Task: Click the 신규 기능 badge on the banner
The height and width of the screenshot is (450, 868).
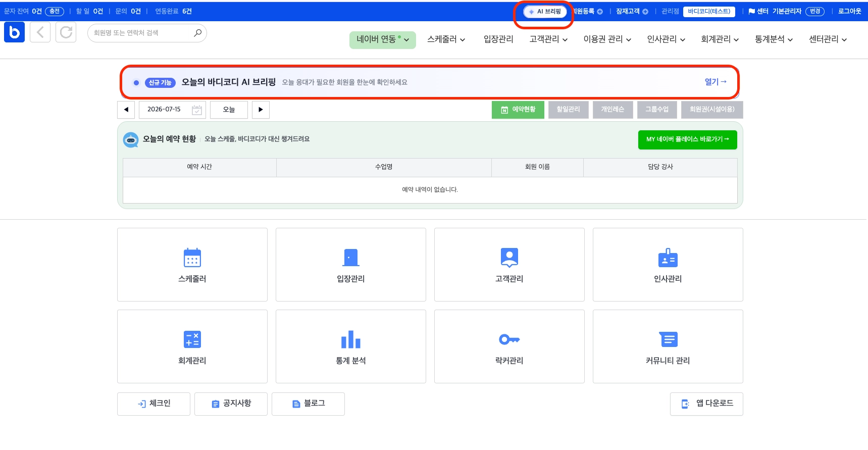Action: 160,82
